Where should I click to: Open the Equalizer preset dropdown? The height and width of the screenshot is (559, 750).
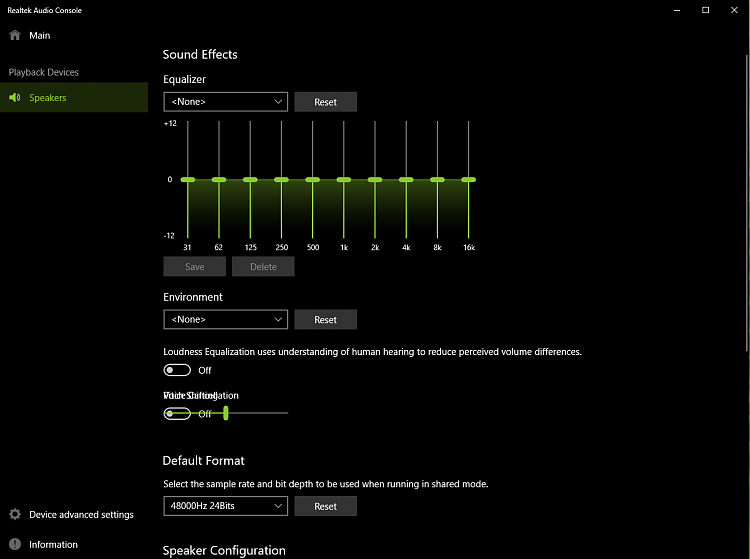click(x=225, y=102)
